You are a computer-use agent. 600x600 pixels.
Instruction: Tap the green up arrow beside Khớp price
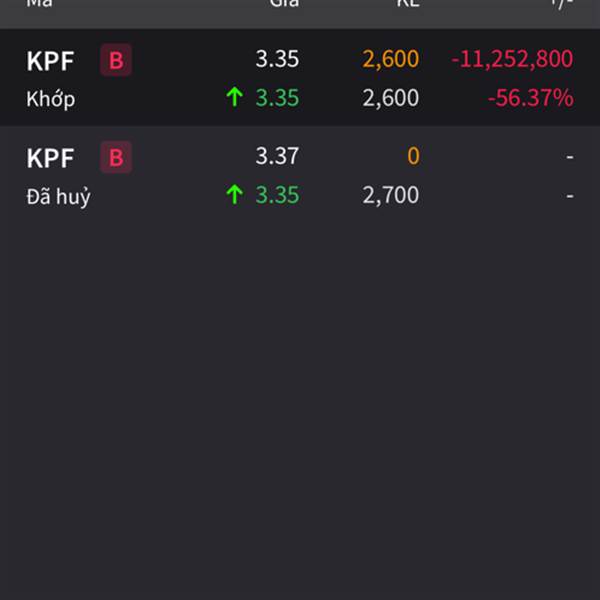[235, 97]
